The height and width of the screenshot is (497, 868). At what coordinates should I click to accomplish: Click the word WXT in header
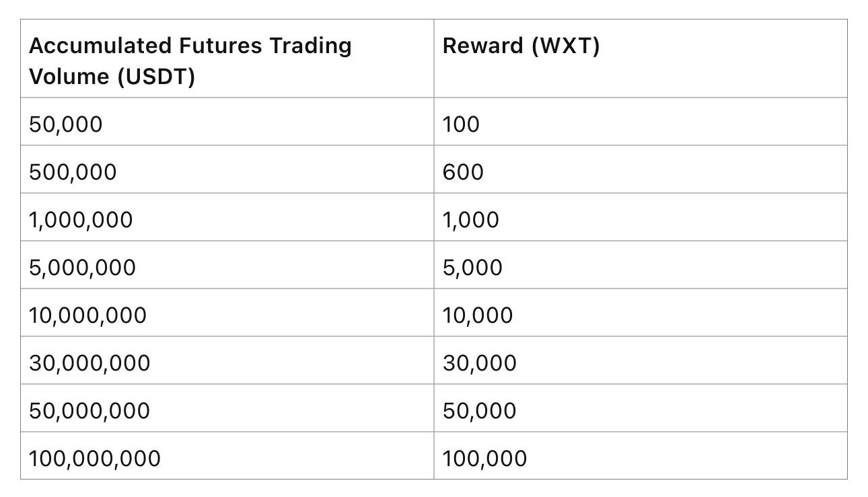click(x=565, y=46)
